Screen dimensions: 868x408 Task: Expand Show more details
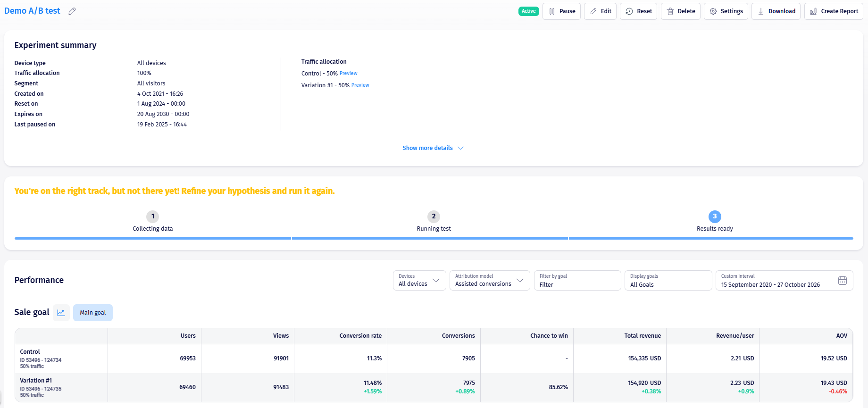click(x=433, y=148)
